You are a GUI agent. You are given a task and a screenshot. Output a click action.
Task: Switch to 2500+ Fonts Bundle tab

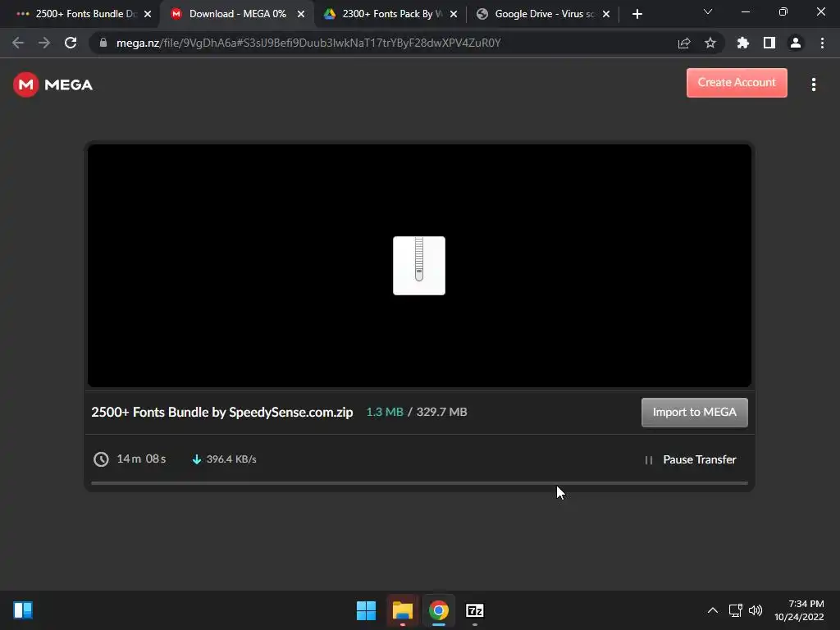pyautogui.click(x=80, y=14)
